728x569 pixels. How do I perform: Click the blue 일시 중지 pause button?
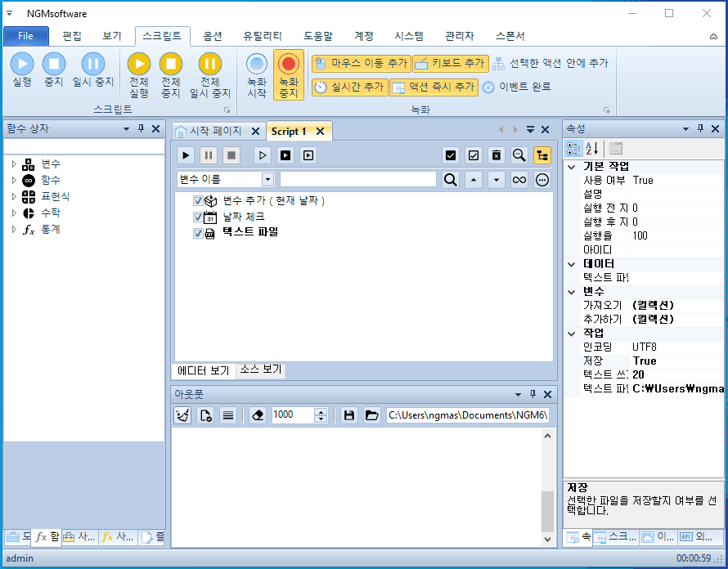tap(93, 69)
